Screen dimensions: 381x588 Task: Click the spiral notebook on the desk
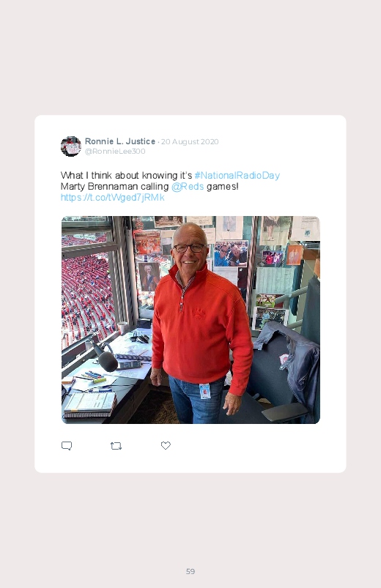pyautogui.click(x=89, y=405)
